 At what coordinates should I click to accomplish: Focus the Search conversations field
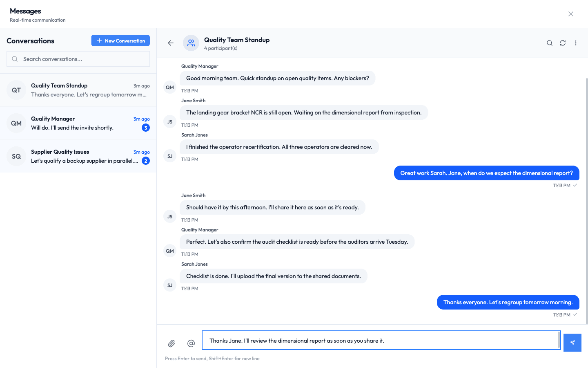point(78,59)
